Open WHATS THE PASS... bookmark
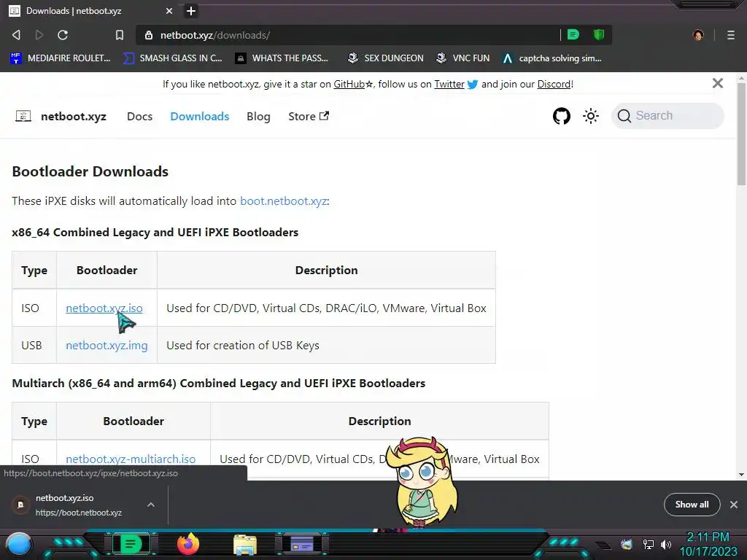Viewport: 747px width, 560px height. click(x=282, y=58)
